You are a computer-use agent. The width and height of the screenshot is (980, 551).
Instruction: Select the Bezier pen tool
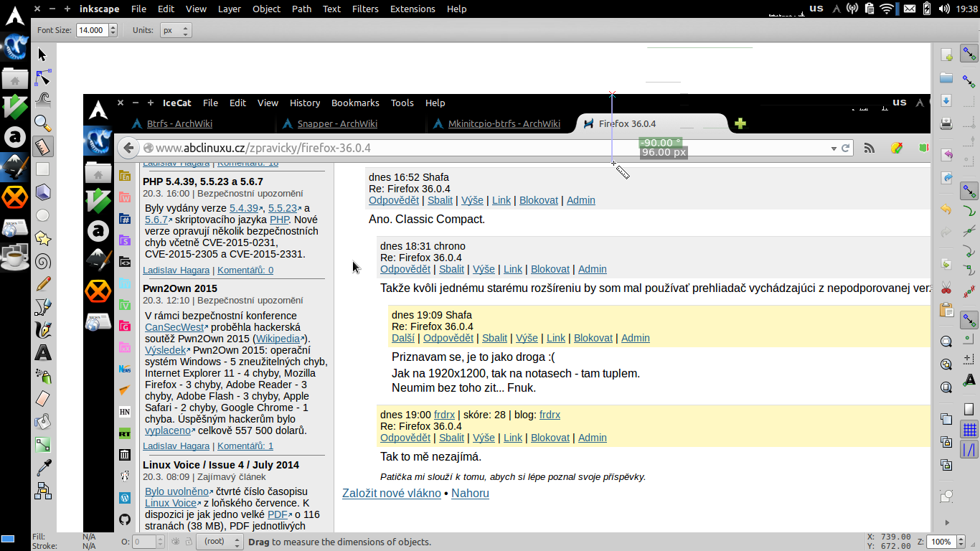coord(42,307)
